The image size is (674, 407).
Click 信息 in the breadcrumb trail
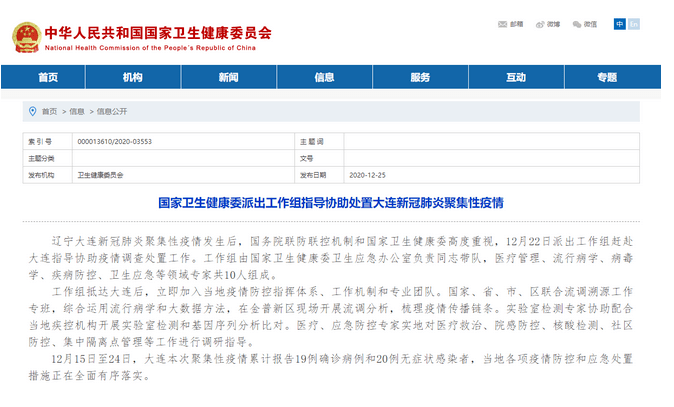pos(78,112)
